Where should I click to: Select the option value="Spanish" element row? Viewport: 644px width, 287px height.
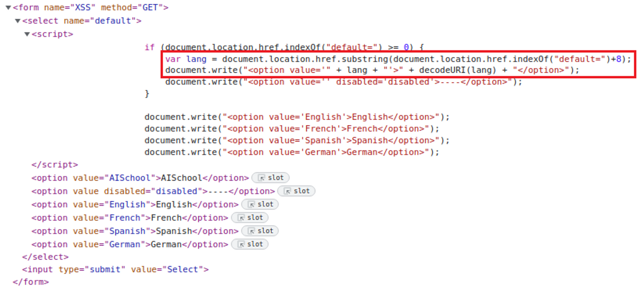coord(135,231)
